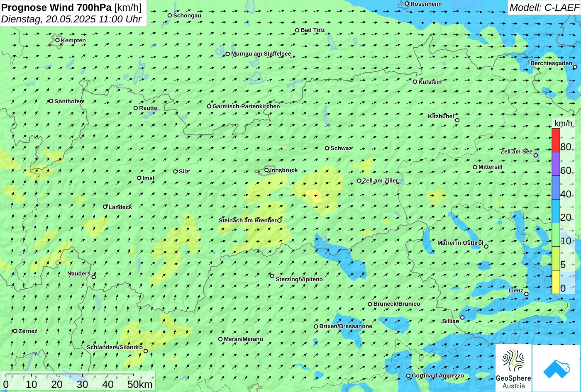Click the yellow 0 km/h legend swatch

click(556, 282)
